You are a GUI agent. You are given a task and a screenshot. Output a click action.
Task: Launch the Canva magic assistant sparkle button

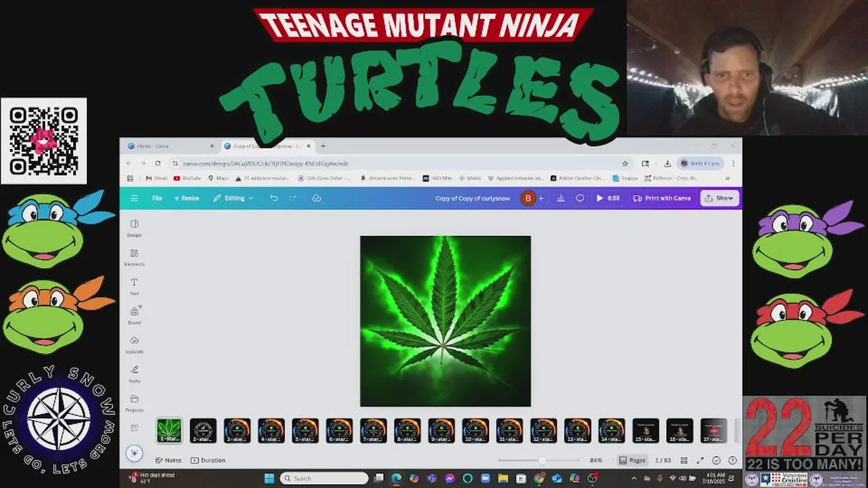134,453
